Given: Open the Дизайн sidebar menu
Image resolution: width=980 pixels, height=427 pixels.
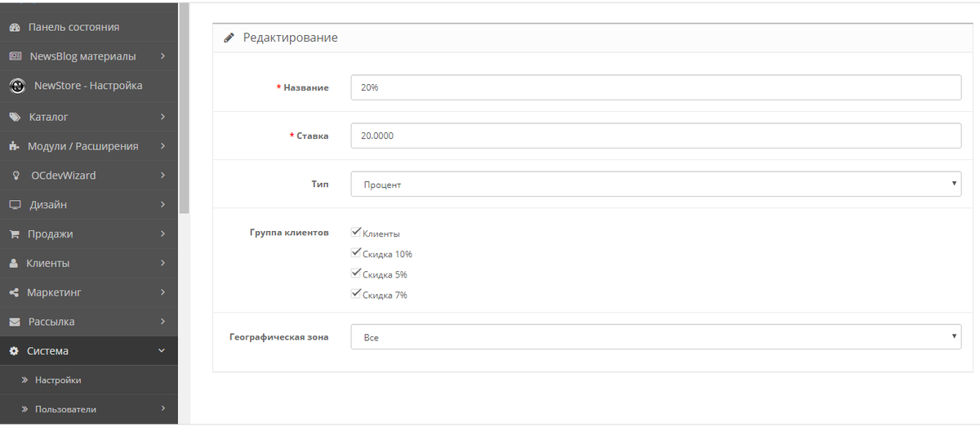Looking at the screenshot, I should 89,204.
